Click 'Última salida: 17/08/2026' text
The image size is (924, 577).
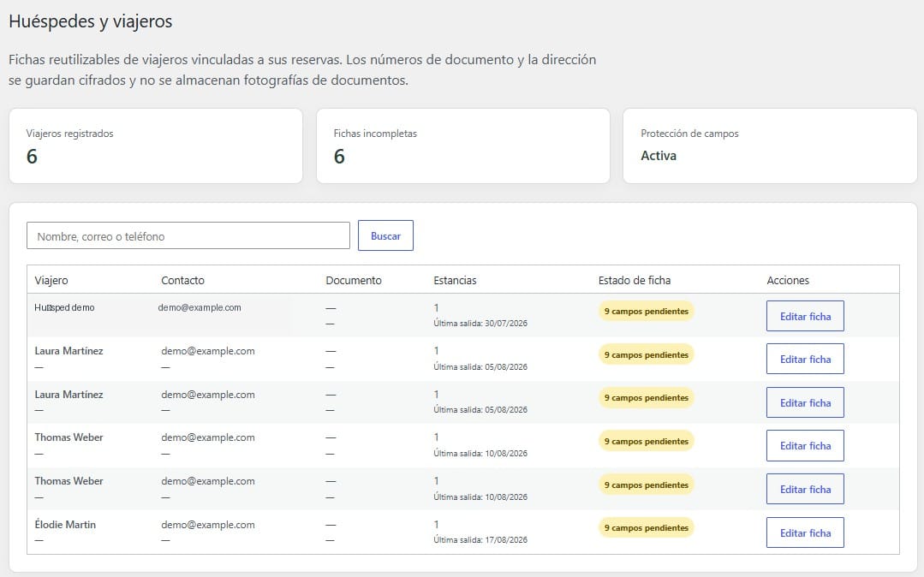(x=480, y=540)
